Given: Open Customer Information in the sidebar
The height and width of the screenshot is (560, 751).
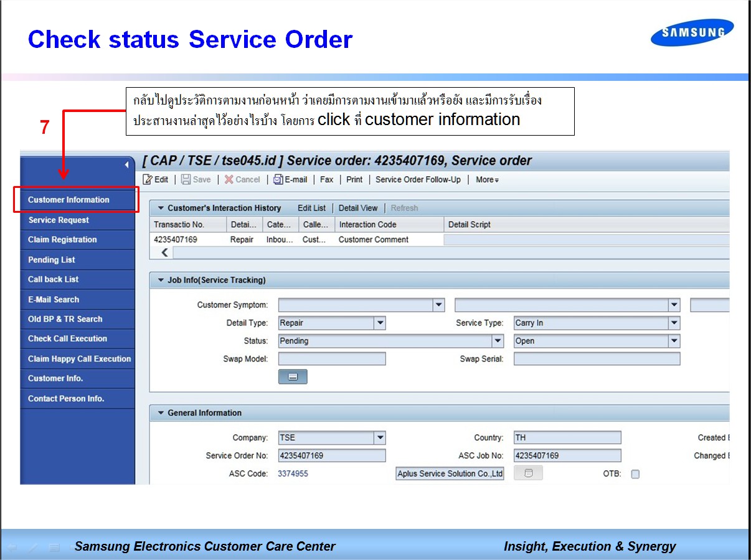Looking at the screenshot, I should pos(78,200).
